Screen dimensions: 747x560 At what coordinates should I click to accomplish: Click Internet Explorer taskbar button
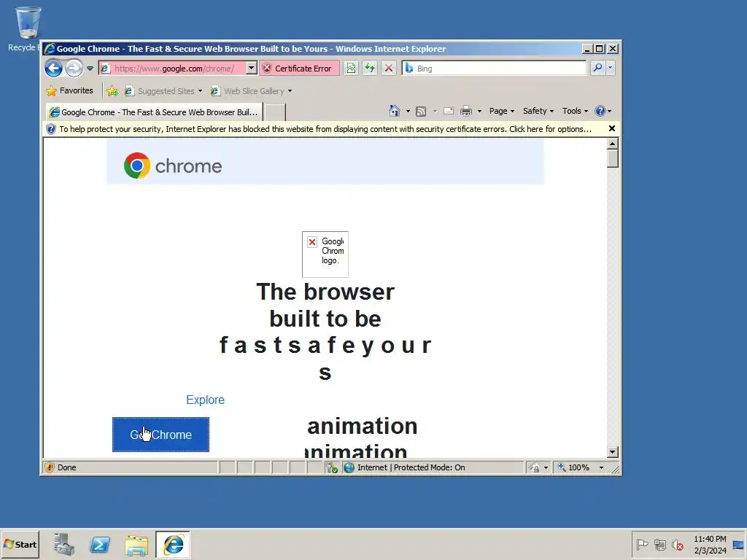tap(173, 544)
